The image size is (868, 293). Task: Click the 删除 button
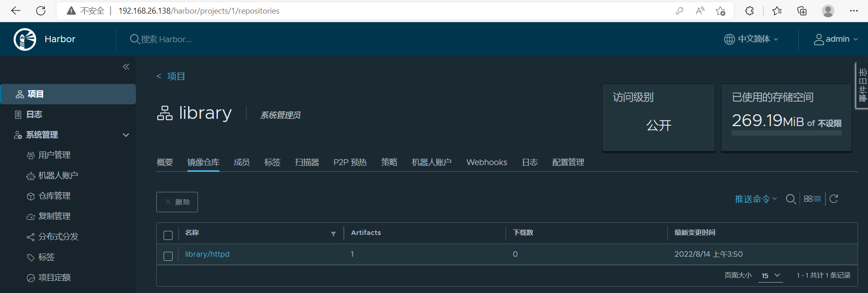pyautogui.click(x=177, y=202)
